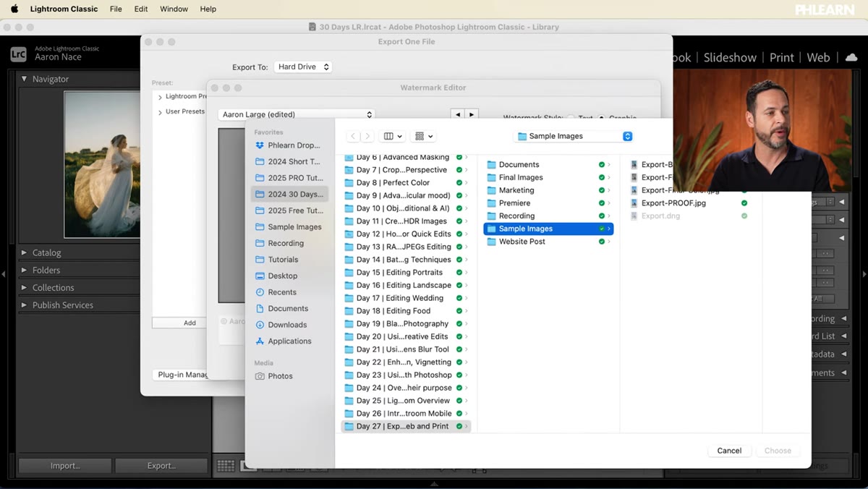Select the Day 17 | Editing Wedding folder

(406, 298)
